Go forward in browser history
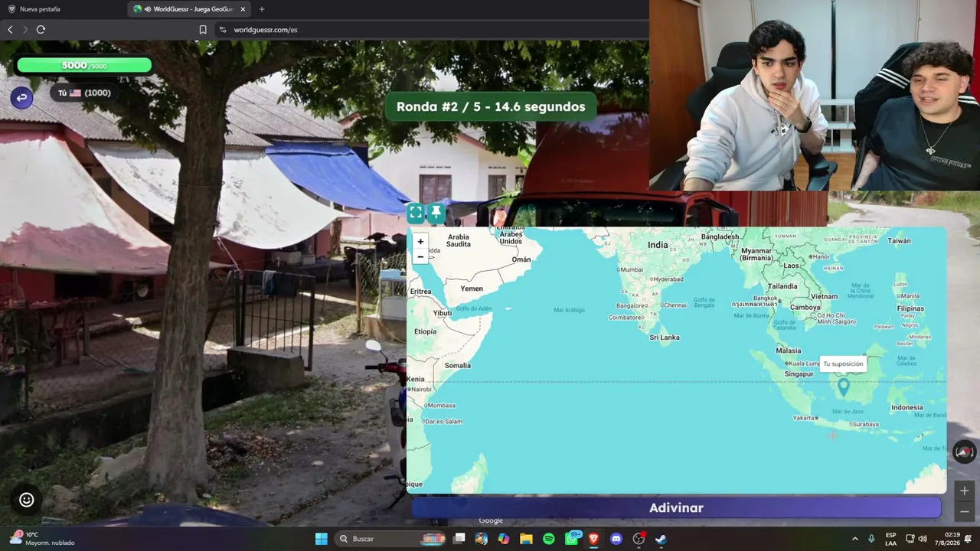This screenshot has width=980, height=551. pos(25,30)
